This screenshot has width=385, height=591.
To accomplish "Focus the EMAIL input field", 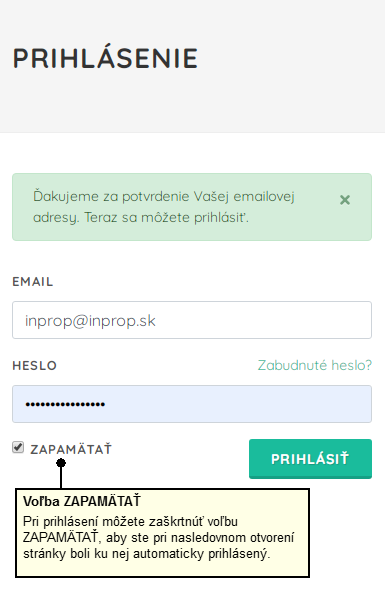I will click(x=192, y=320).
